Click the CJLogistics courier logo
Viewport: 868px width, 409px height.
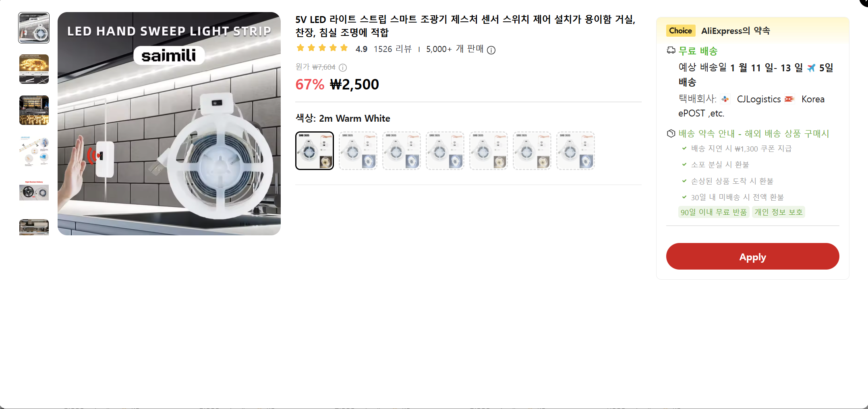(725, 99)
